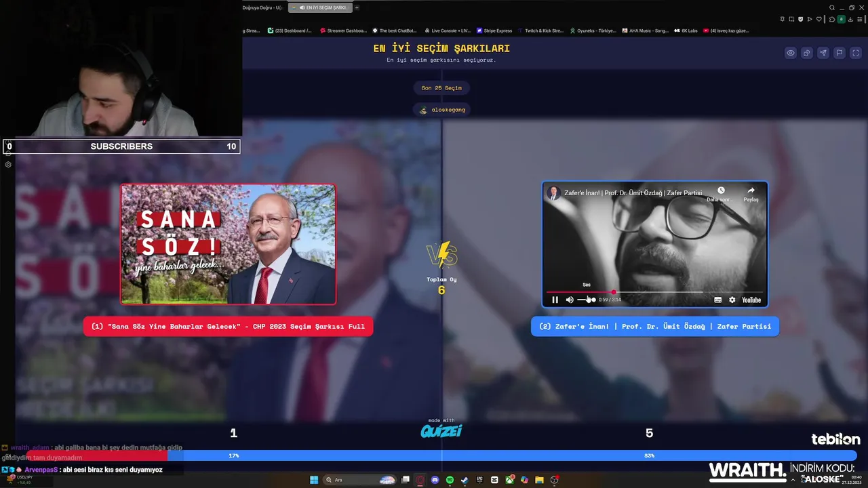
Task: Open the Twitch & Kick Stre... bookmark
Action: [x=540, y=30]
